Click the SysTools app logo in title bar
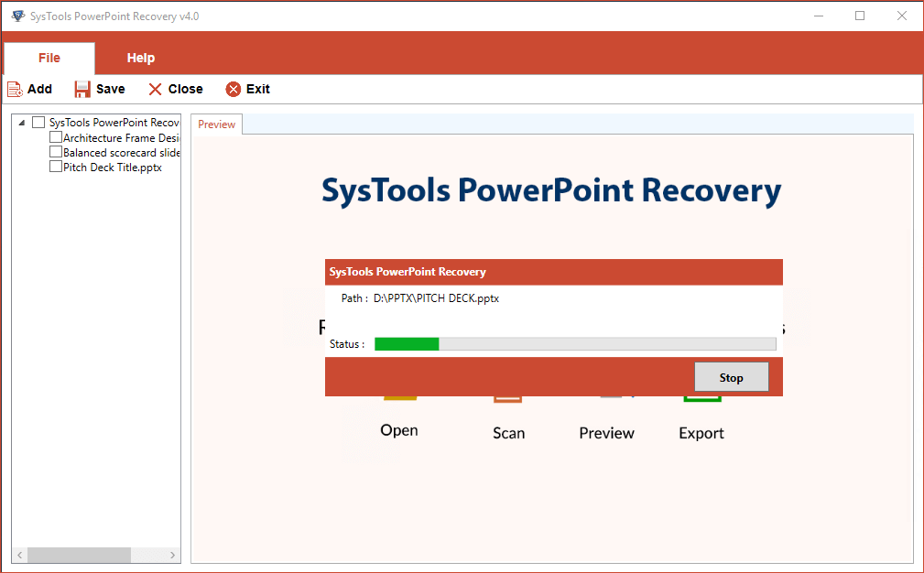This screenshot has width=924, height=573. point(18,16)
